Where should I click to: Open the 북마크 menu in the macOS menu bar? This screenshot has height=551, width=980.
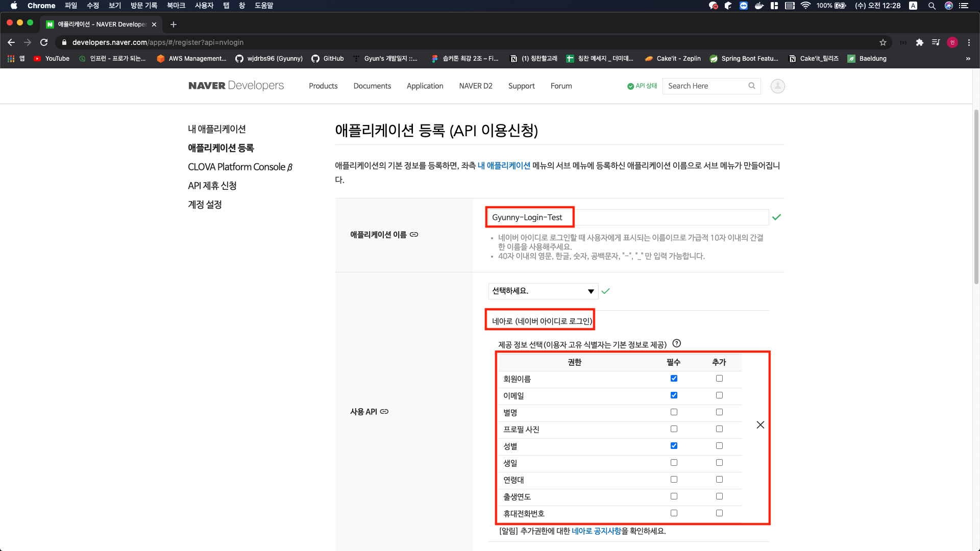(x=176, y=6)
